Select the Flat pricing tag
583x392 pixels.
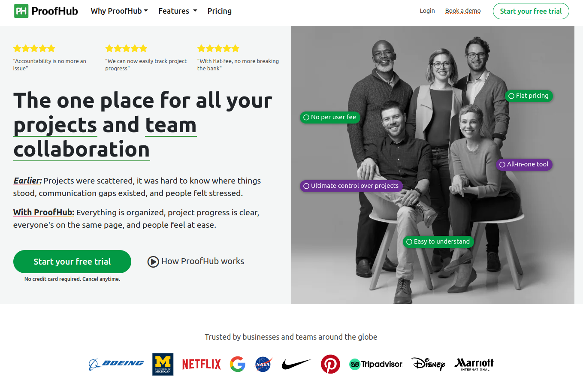(x=529, y=96)
